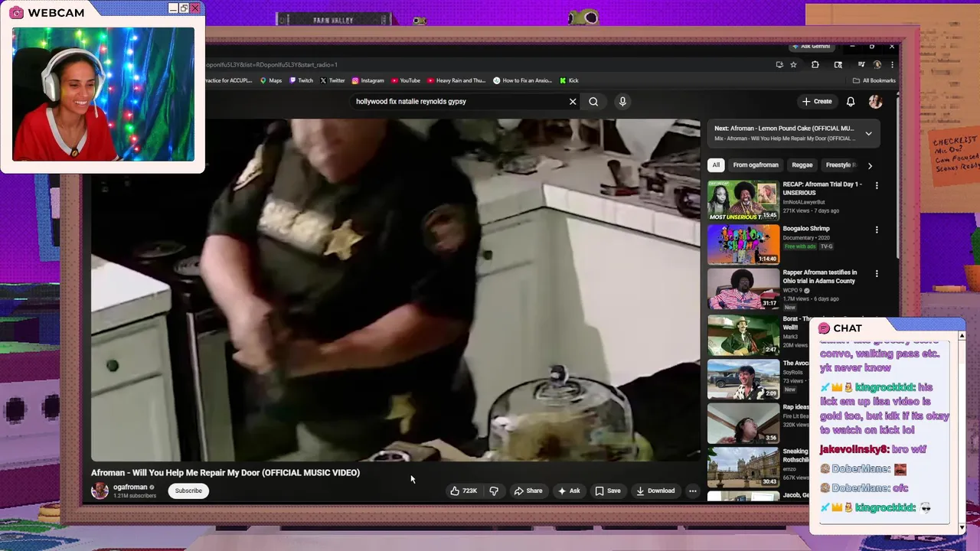Share the Afroman video
980x551 pixels.
528,491
